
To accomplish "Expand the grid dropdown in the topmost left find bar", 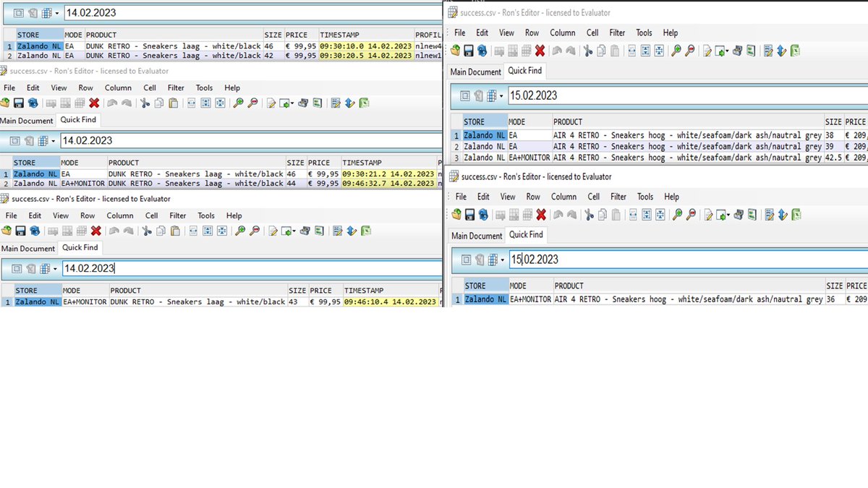I will click(x=56, y=13).
